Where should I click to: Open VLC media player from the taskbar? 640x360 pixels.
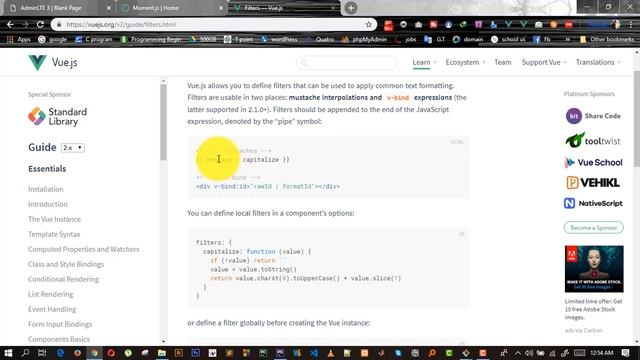(330, 353)
